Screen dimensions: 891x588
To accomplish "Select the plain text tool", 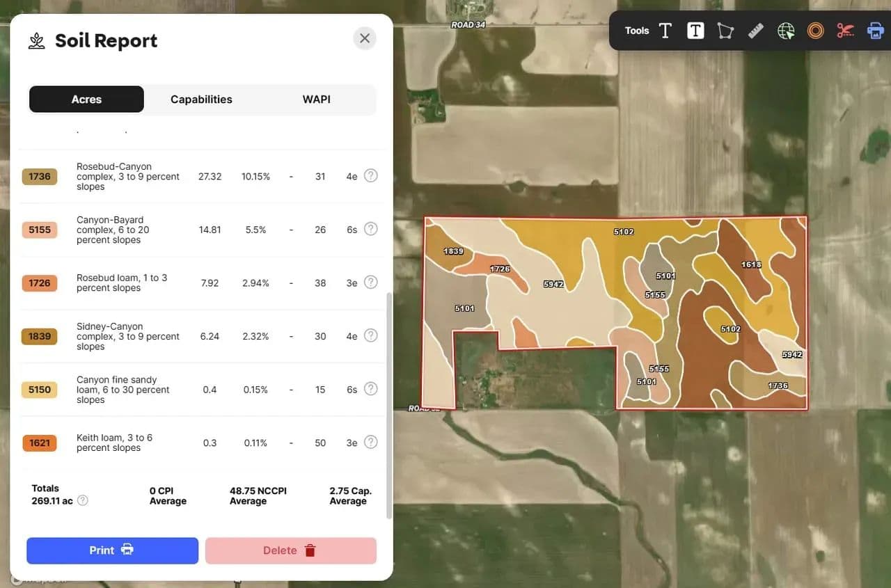I will click(665, 31).
